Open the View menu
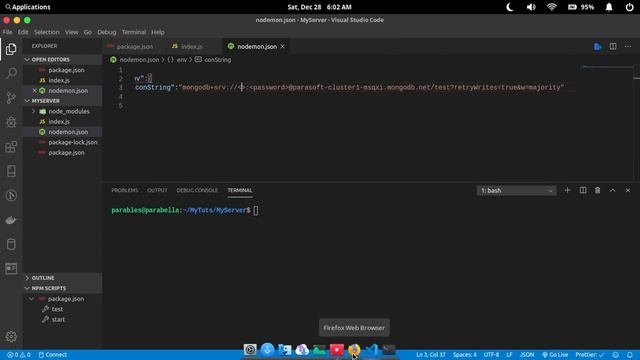640x360 pixels. [71, 32]
